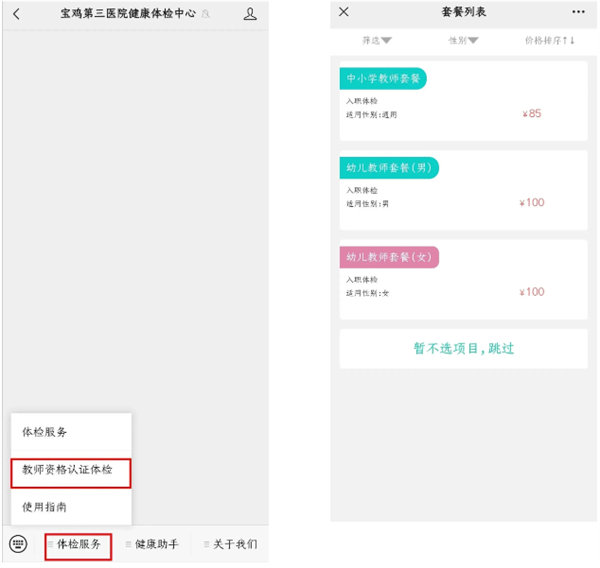Close the 套餐列表 page with X
600x568 pixels.
(344, 12)
